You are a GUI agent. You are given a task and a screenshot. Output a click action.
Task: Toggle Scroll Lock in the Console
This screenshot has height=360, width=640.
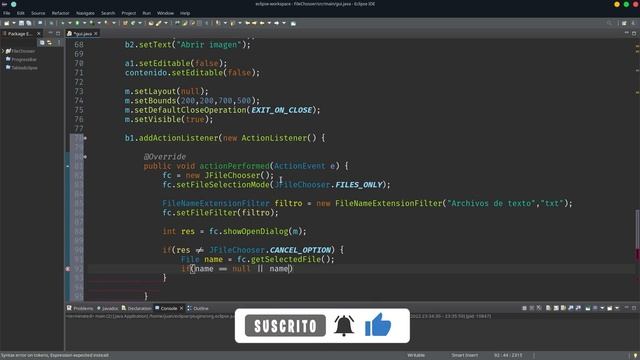pos(556,308)
